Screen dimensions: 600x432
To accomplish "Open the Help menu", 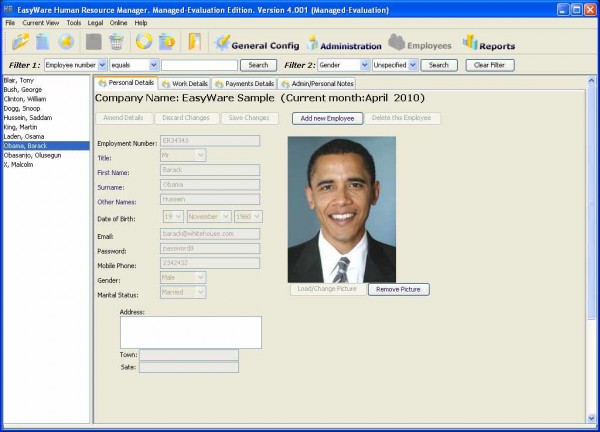I will (x=140, y=23).
